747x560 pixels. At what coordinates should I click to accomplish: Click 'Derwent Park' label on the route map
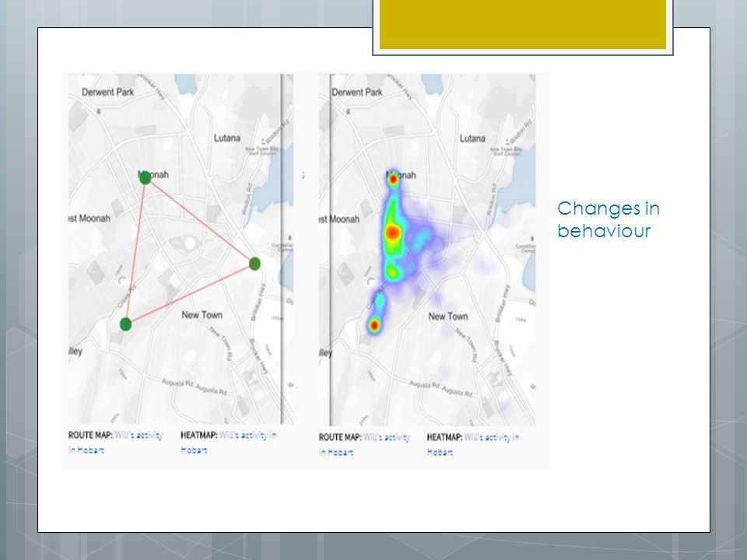tap(107, 92)
